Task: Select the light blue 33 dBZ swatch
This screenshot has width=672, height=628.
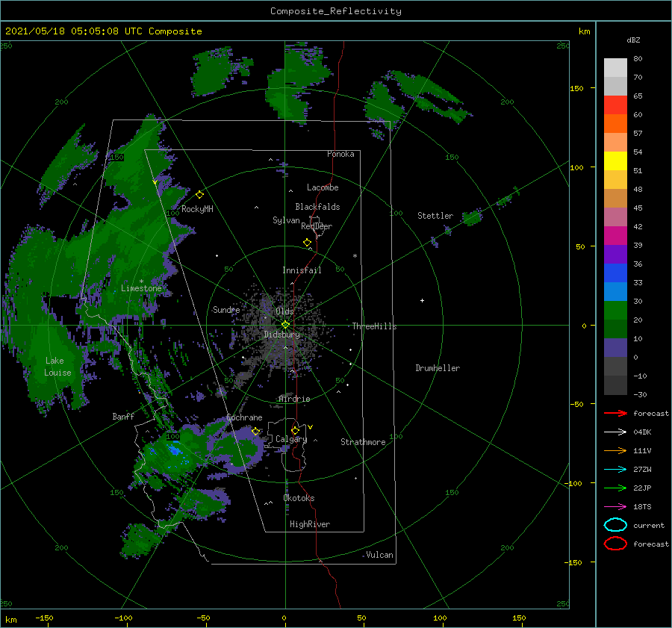Action: point(615,291)
